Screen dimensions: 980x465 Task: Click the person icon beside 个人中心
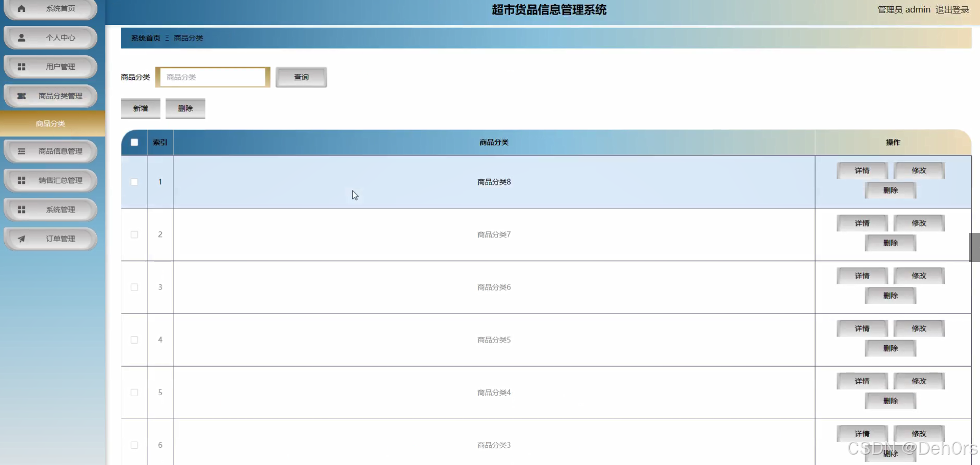pos(21,37)
